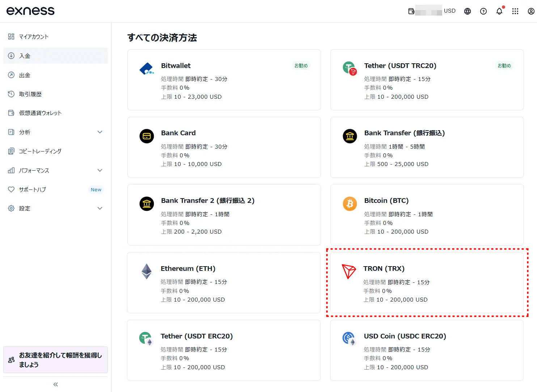Viewport: 537px width, 392px height.
Task: Choose the Bank Card payment title
Action: (178, 133)
